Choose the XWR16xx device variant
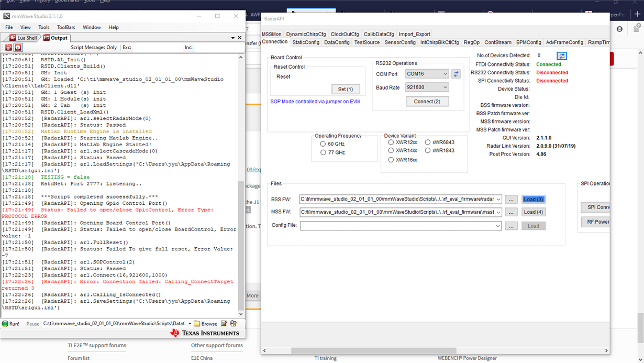Viewport: 644px width, 363px height. [391, 160]
